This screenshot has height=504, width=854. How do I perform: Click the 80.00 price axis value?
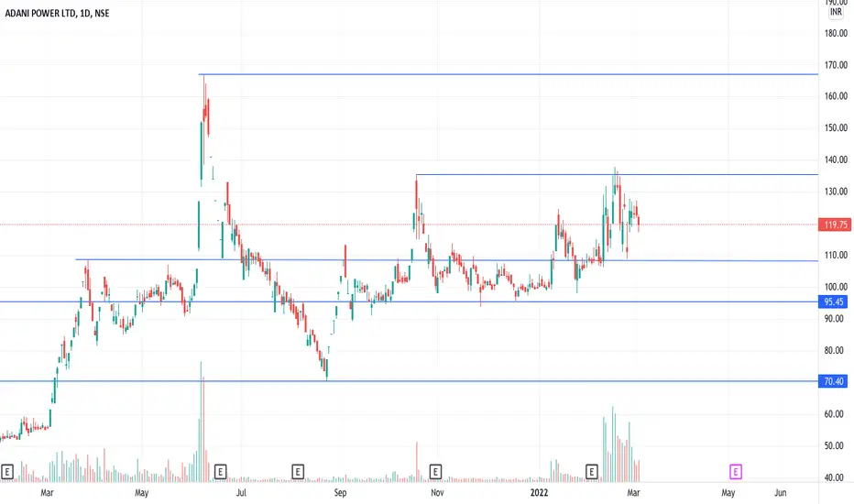[x=834, y=350]
